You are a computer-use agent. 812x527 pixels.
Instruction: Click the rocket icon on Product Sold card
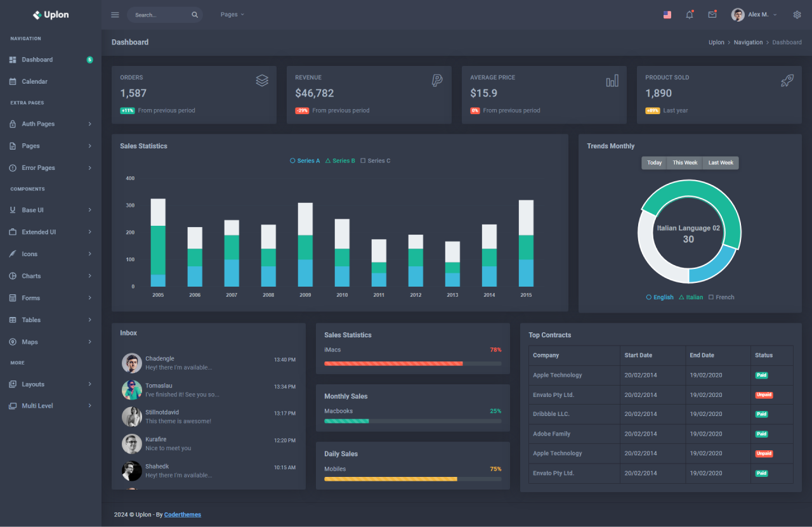[787, 81]
